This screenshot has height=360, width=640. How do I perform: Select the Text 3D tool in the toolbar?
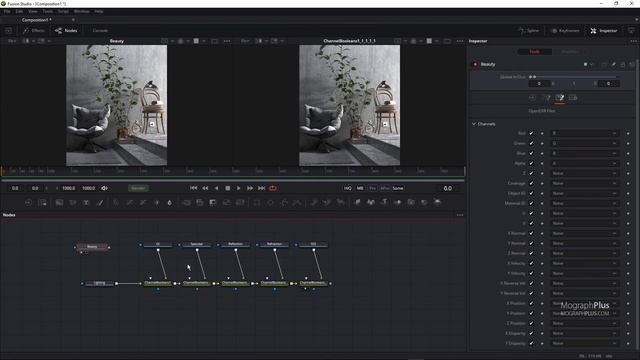(x=384, y=202)
